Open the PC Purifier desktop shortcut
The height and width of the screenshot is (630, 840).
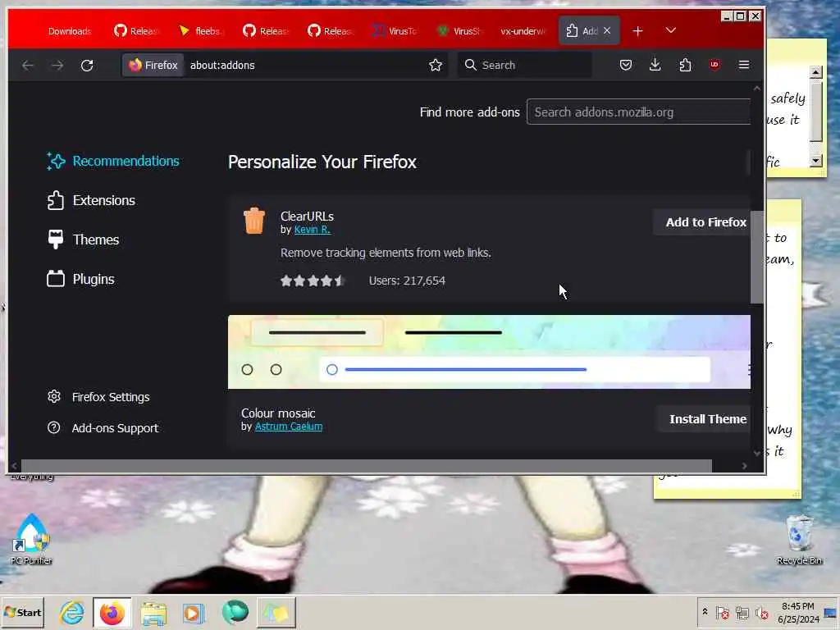point(31,540)
